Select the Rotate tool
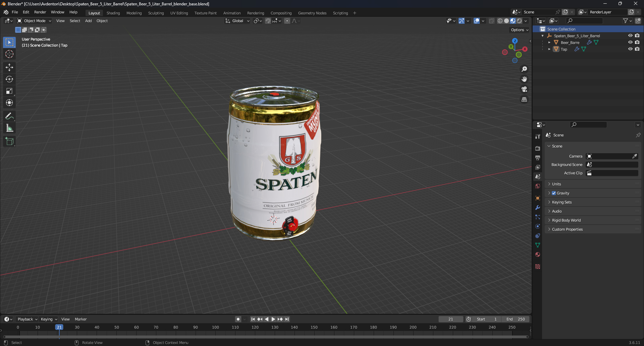 pos(9,79)
